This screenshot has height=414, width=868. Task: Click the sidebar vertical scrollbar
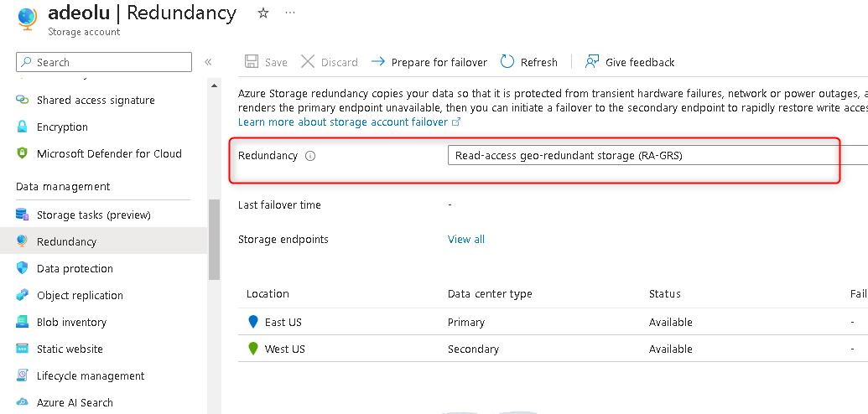click(x=214, y=239)
